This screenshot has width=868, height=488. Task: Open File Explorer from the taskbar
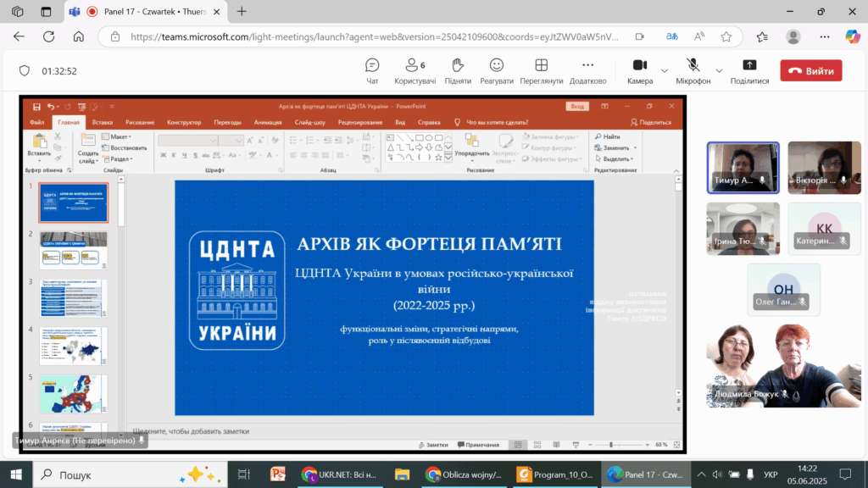point(402,474)
